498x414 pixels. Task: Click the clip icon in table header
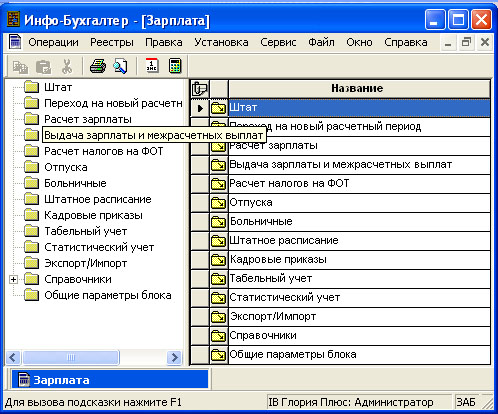(x=200, y=89)
